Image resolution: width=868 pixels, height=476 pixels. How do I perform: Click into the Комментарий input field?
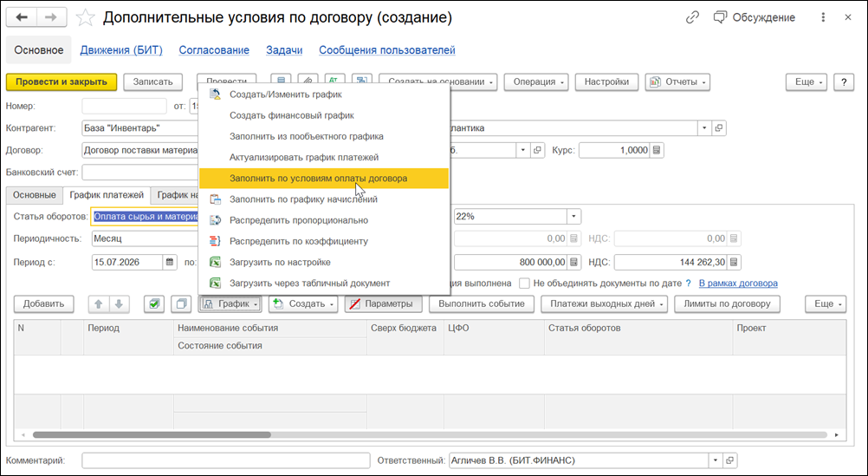(x=226, y=460)
